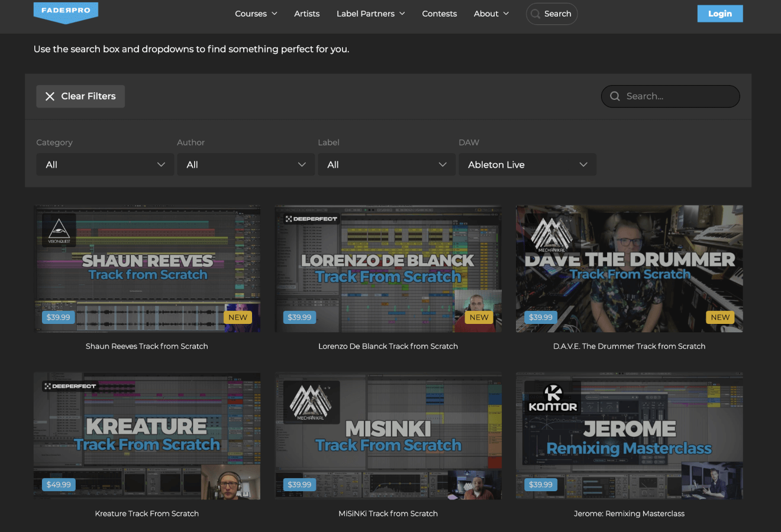
Task: Open Shaun Reeves Track from Scratch title link
Action: click(x=147, y=346)
